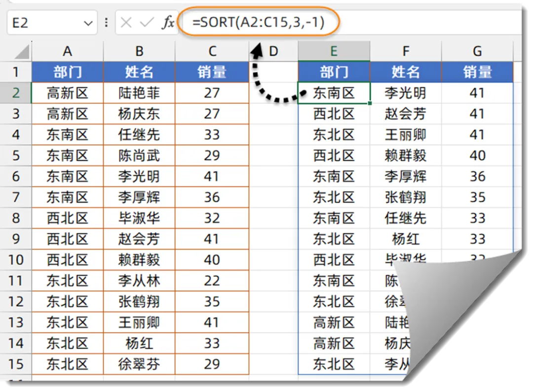Select cell G2 containing value 41
The width and height of the screenshot is (533, 392).
pos(477,93)
